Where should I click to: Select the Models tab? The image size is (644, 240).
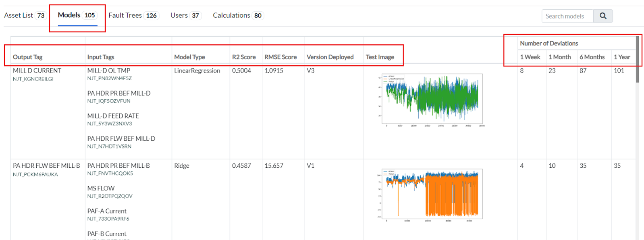[x=77, y=15]
